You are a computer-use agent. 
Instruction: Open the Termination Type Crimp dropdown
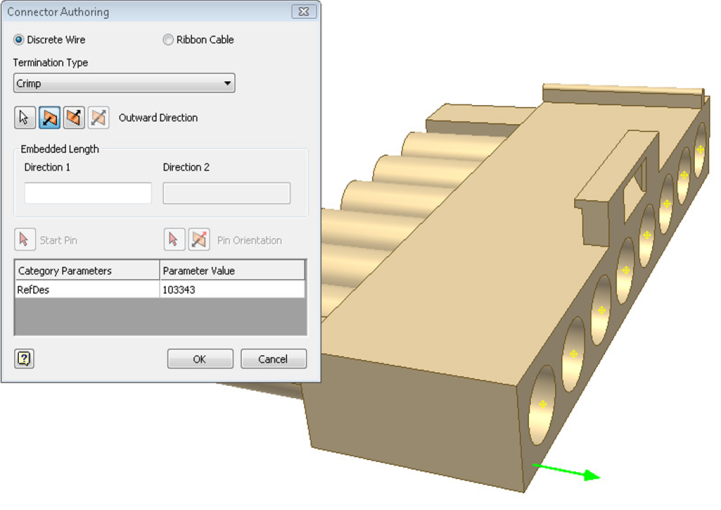pyautogui.click(x=124, y=83)
